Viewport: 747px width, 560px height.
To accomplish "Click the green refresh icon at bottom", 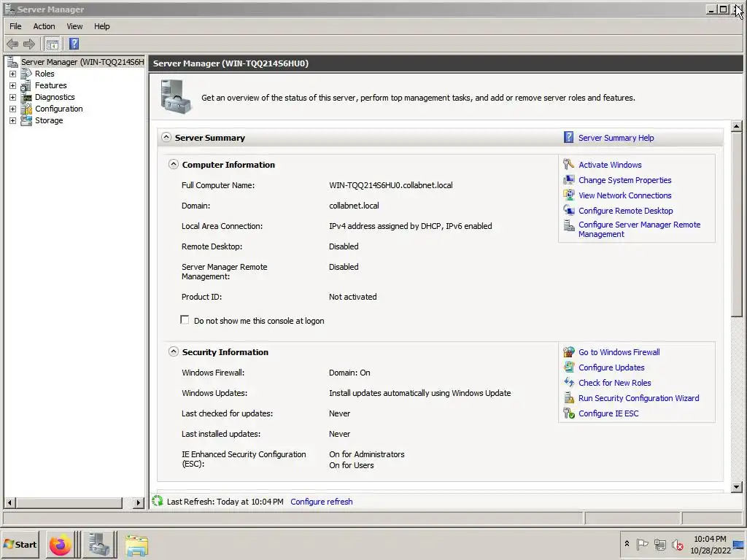I will (158, 501).
